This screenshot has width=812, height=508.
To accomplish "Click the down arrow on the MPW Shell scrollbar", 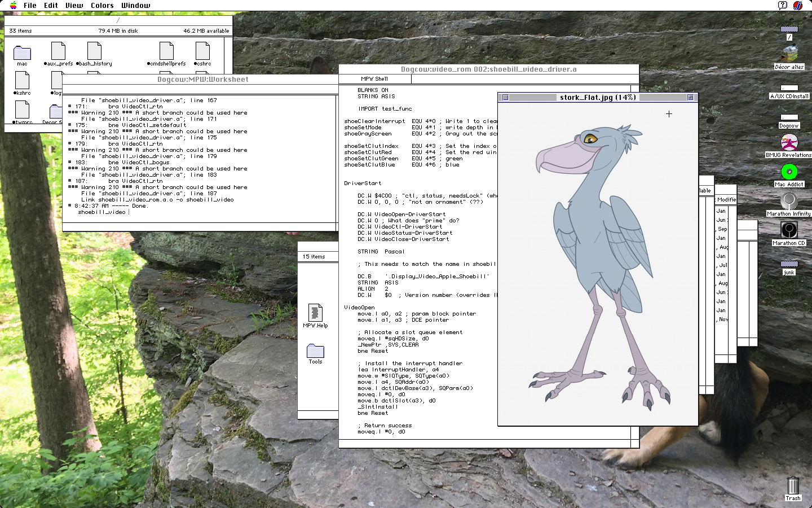I will [x=634, y=433].
